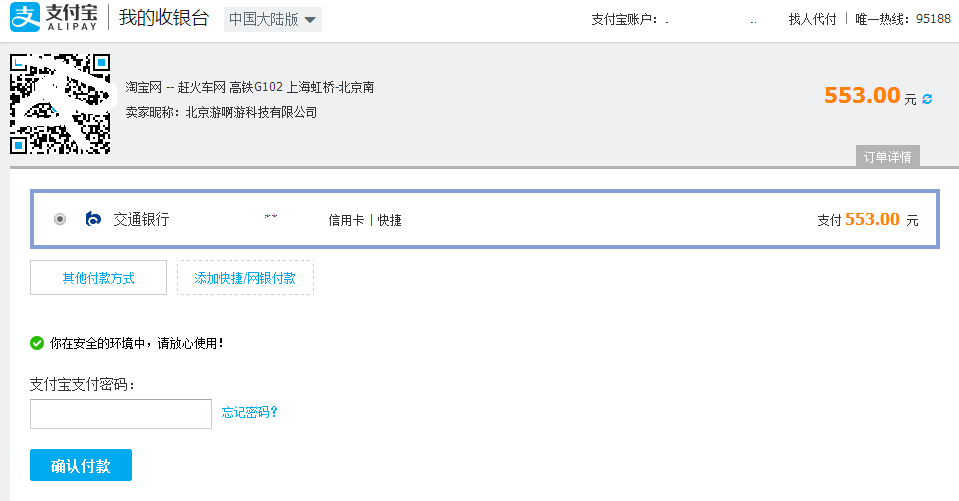Screen dimensions: 959x501
Task: Click the 支付 553.00 元 amount in bank row
Action: click(x=868, y=220)
